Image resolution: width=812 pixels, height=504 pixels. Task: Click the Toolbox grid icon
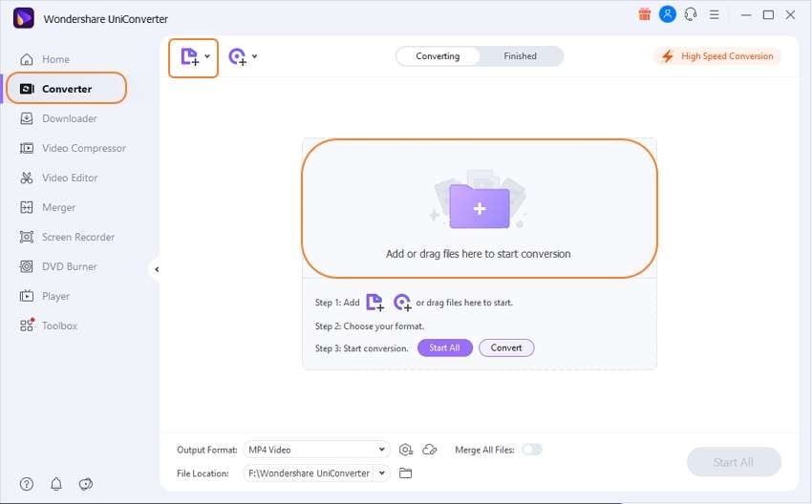point(27,325)
